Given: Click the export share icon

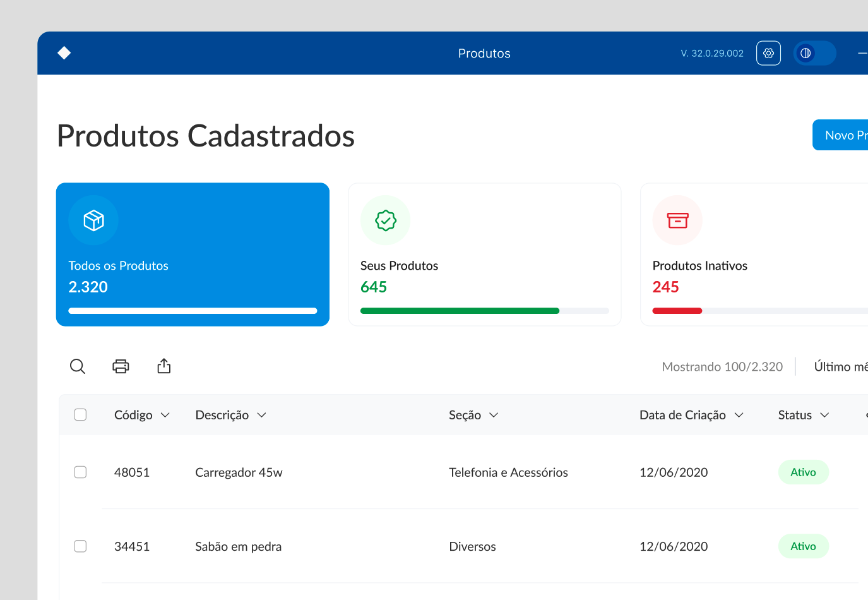Looking at the screenshot, I should point(164,366).
